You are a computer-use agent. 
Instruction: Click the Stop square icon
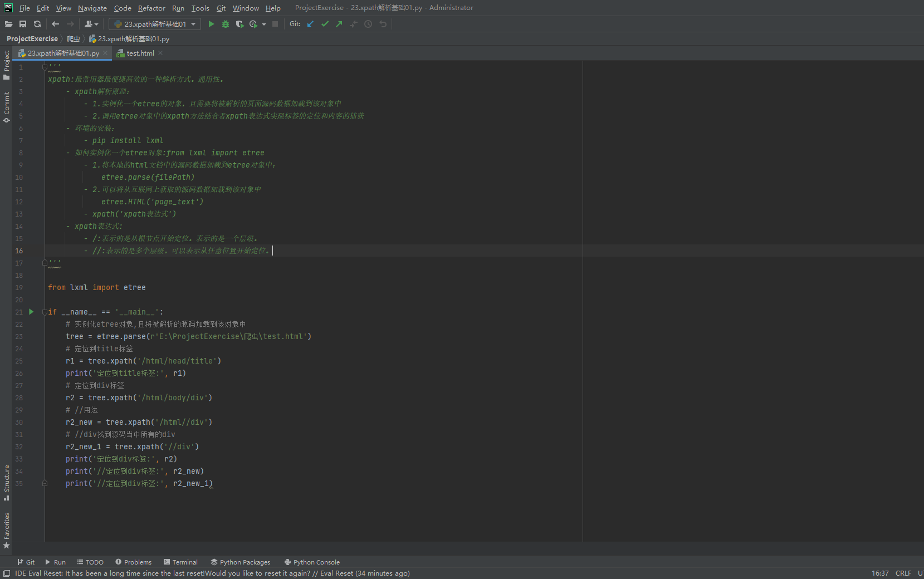coord(275,24)
